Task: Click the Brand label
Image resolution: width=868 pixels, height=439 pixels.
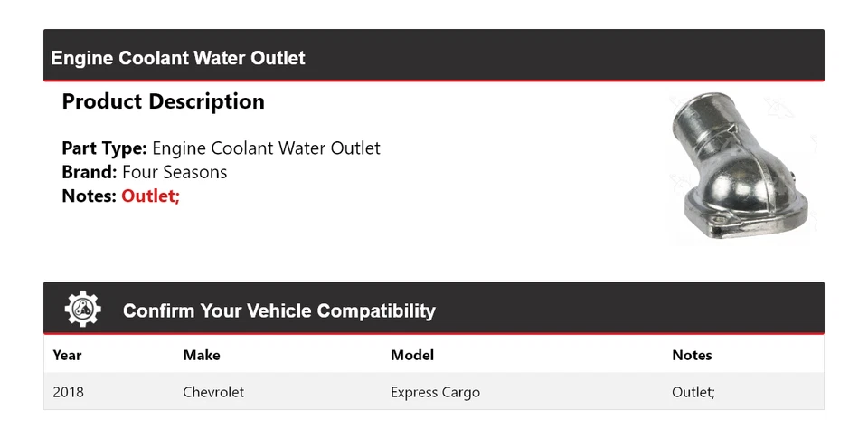Action: click(x=89, y=172)
